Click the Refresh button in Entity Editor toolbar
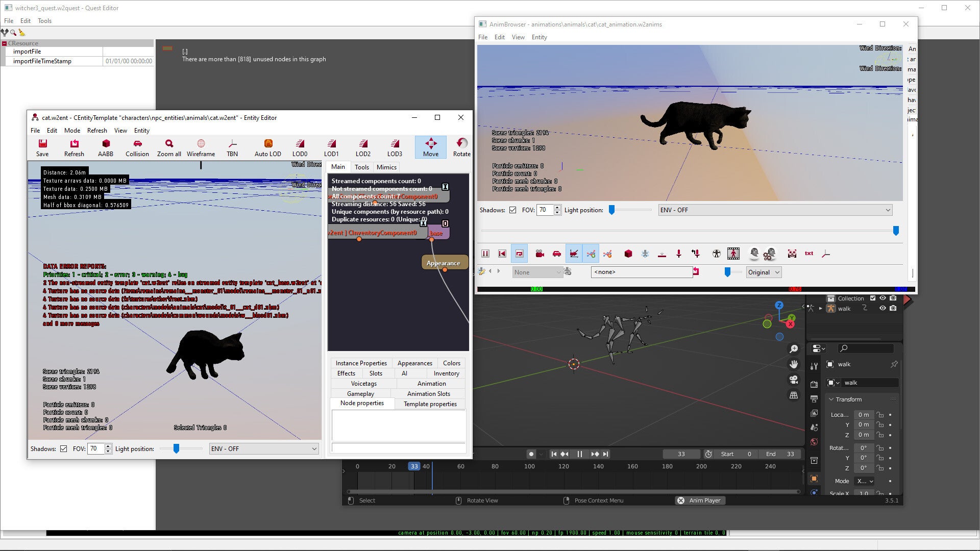This screenshot has height=551, width=980. (74, 148)
